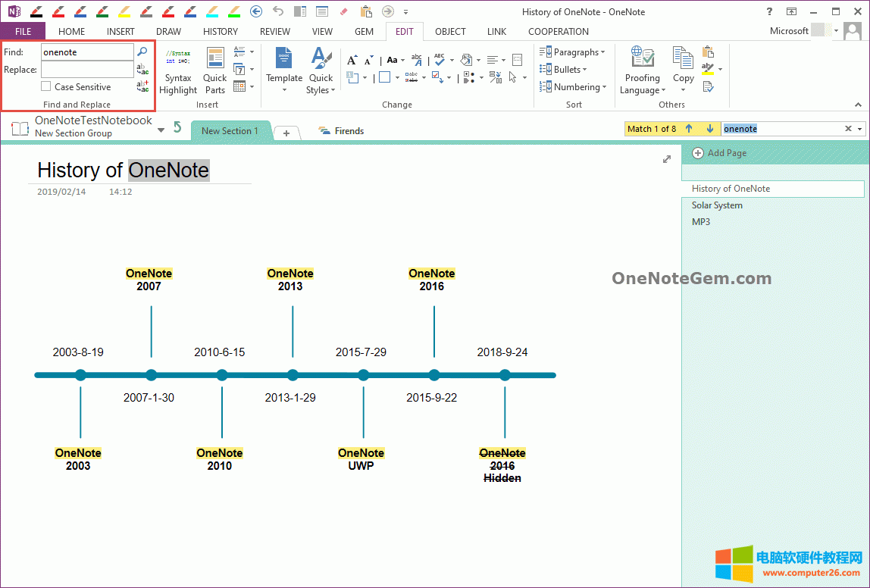Click the select arrow icon in Change group

tap(512, 77)
